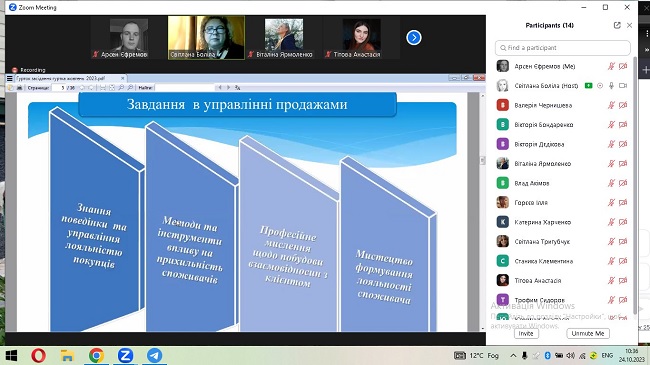Click the Unmute Me button
The width and height of the screenshot is (650, 365).
(588, 333)
